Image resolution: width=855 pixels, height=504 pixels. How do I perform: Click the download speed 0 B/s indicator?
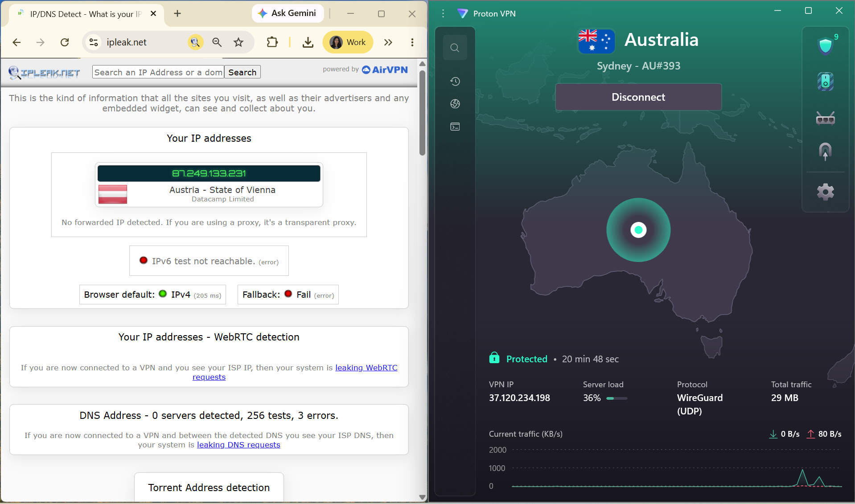(x=784, y=434)
